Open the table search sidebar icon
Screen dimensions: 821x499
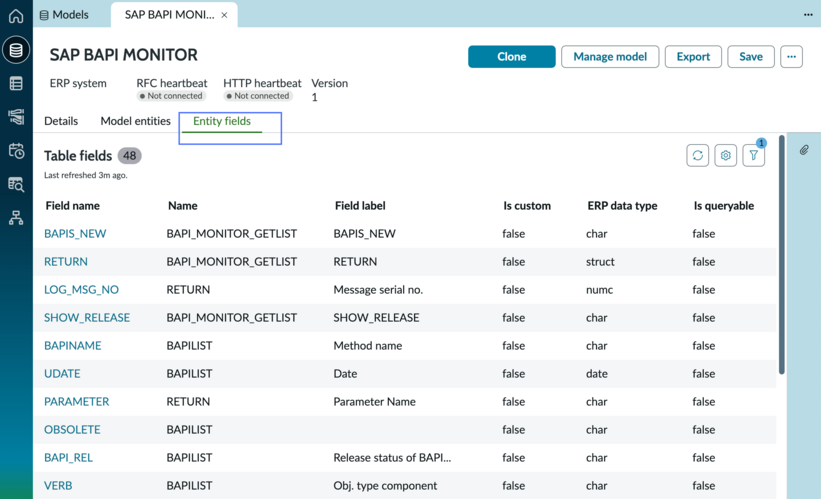[x=16, y=184]
